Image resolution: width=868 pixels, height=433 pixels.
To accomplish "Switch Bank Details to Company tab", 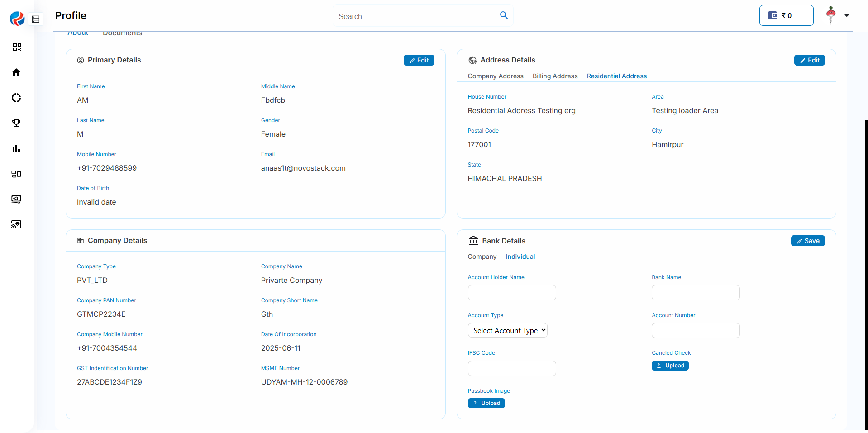I will pos(482,257).
